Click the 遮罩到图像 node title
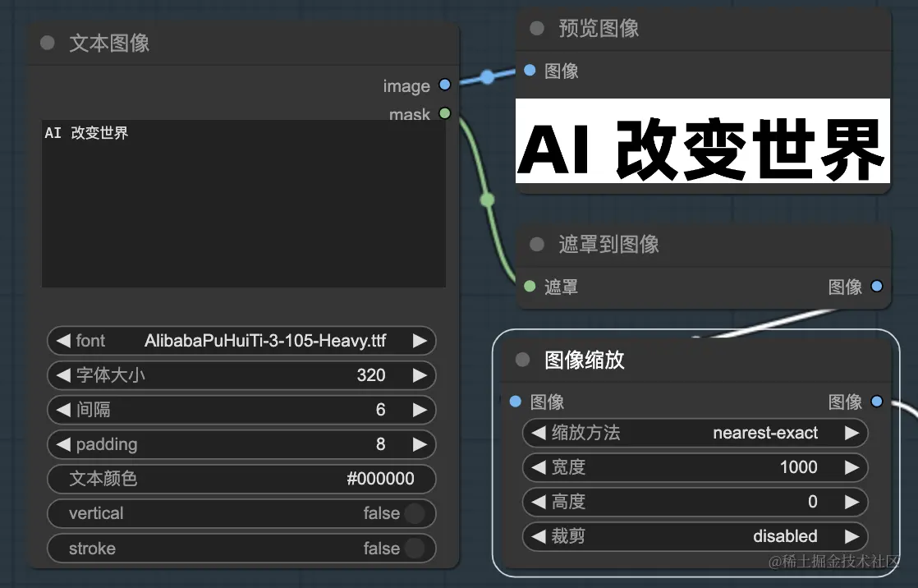The width and height of the screenshot is (918, 588). tap(609, 244)
